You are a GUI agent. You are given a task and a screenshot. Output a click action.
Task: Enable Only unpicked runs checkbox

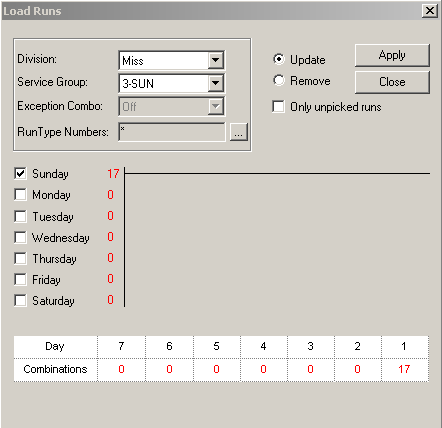click(x=278, y=107)
